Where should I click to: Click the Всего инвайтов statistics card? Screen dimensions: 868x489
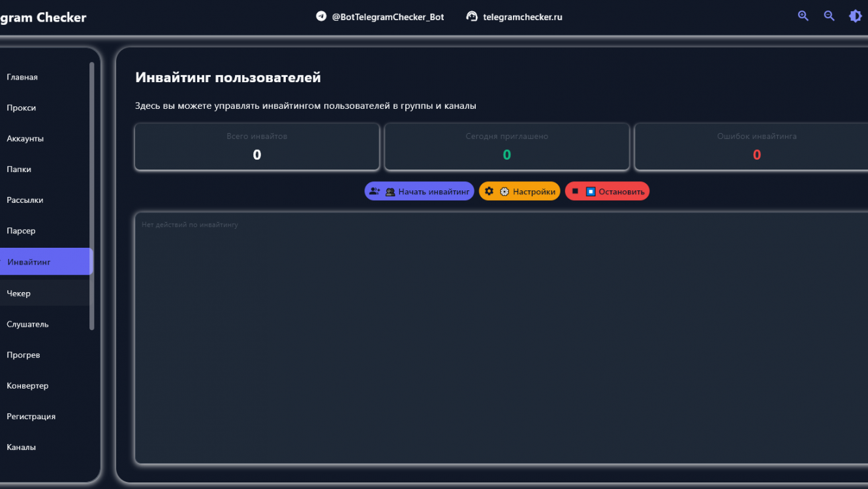coord(256,147)
